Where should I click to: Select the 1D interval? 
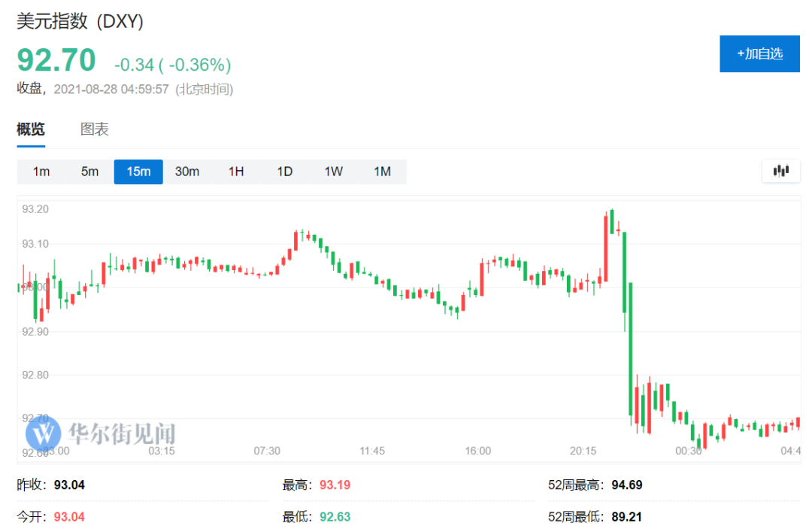(285, 172)
